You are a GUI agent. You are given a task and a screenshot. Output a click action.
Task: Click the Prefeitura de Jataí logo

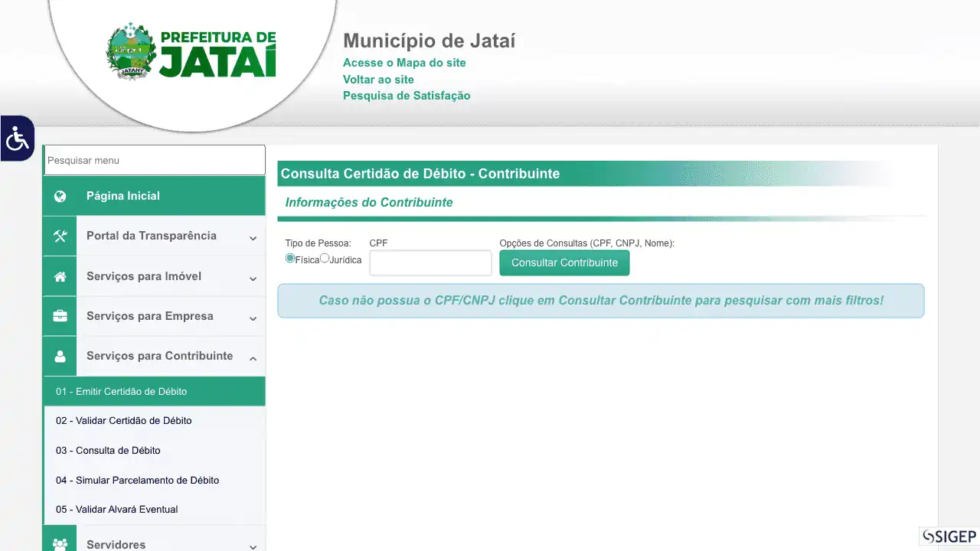tap(191, 52)
